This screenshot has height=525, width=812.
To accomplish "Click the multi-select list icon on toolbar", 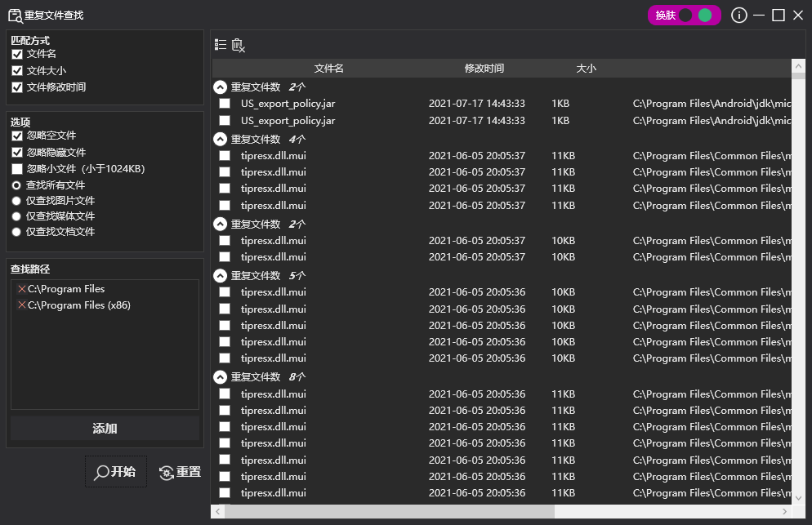I will (x=219, y=45).
